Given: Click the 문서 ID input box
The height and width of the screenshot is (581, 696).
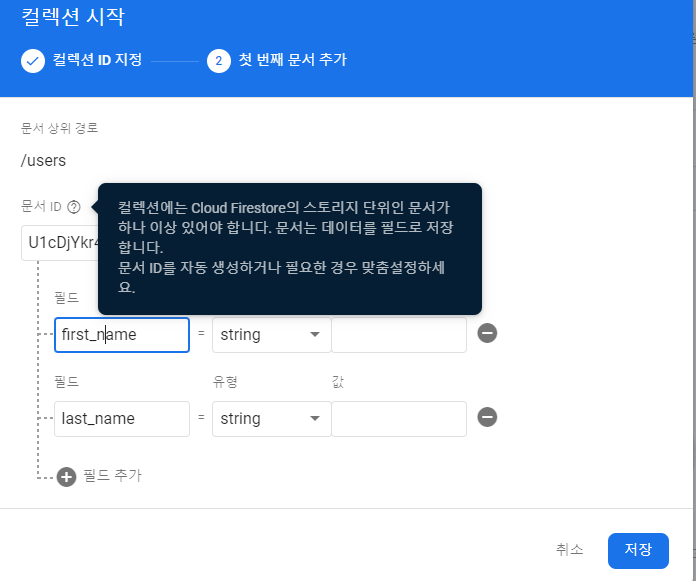Looking at the screenshot, I should (59, 243).
